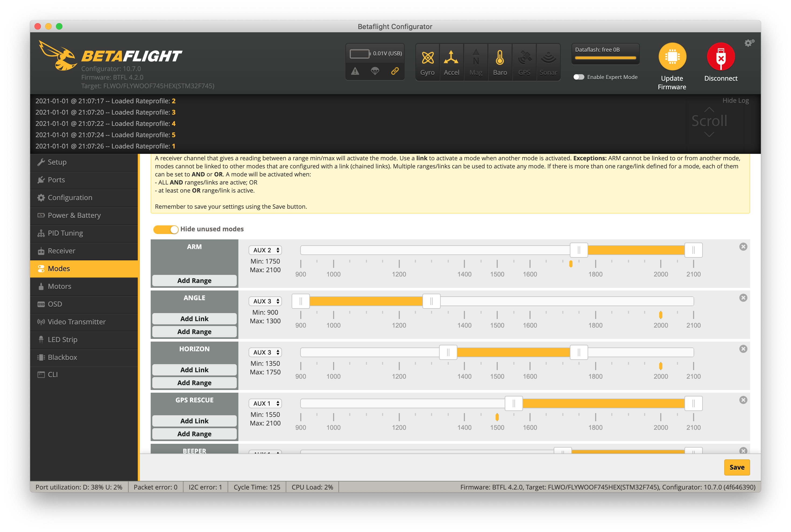Open the OSD tab
Viewport: 791px width, 532px height.
84,304
